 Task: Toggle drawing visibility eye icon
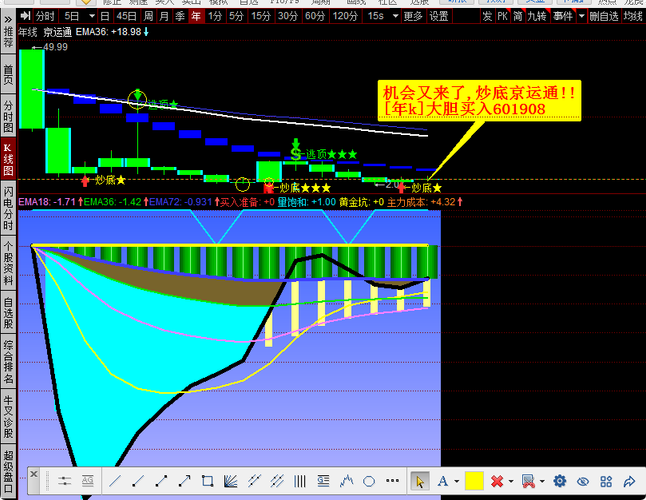pyautogui.click(x=583, y=481)
